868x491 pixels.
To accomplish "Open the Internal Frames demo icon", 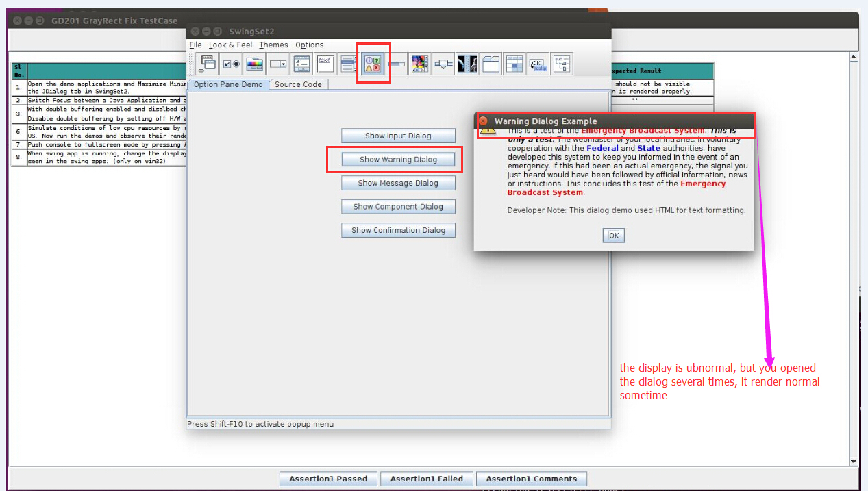I will tap(207, 64).
